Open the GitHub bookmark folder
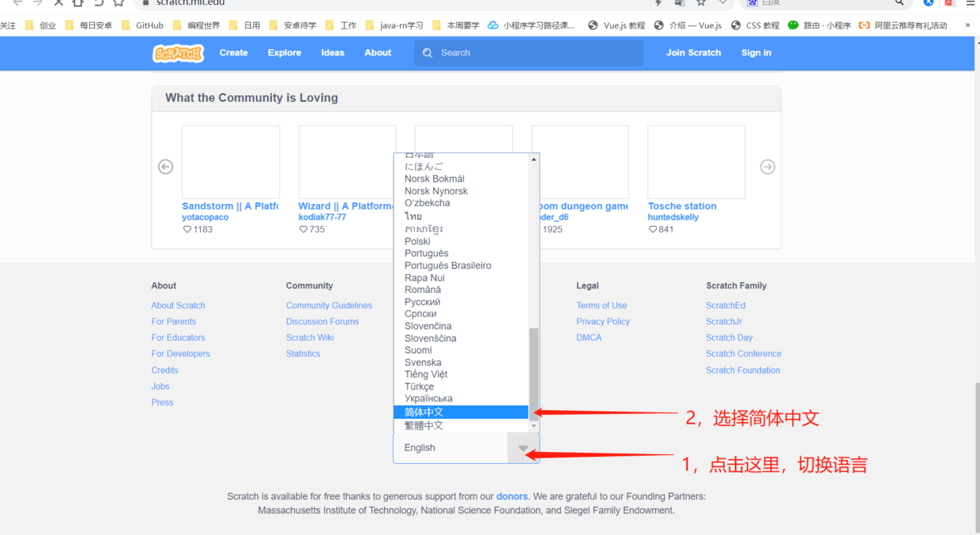Image resolution: width=980 pixels, height=535 pixels. [x=142, y=25]
